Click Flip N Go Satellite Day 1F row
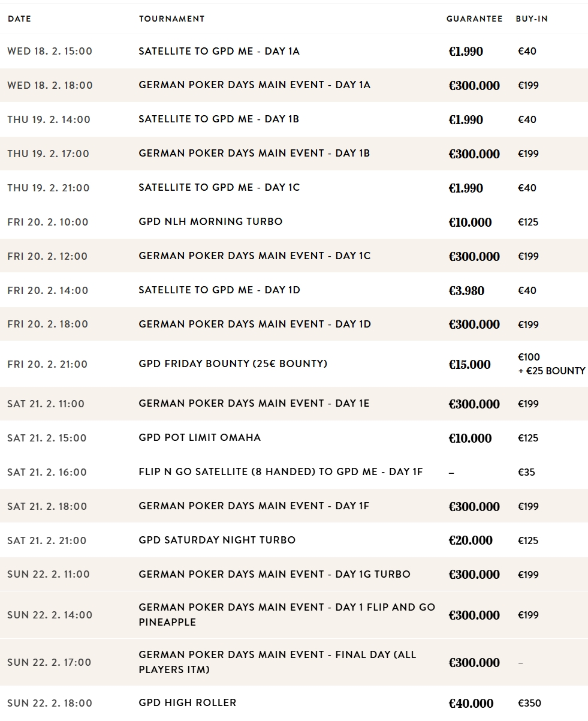The height and width of the screenshot is (721, 588). click(281, 471)
